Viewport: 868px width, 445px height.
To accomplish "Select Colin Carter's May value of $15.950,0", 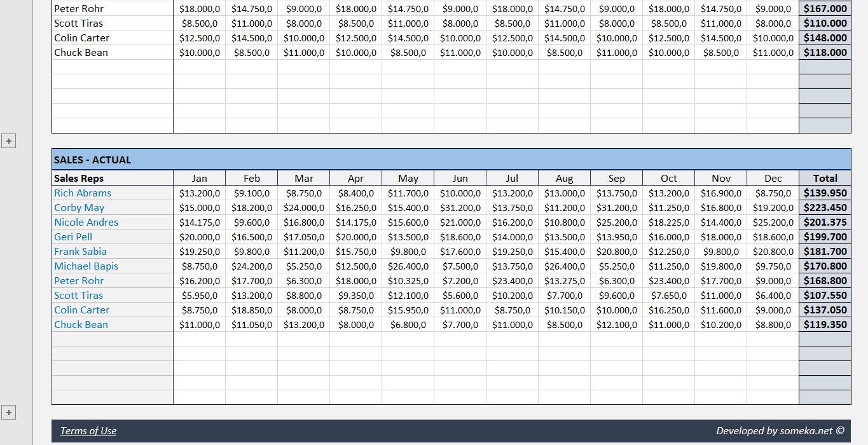I will (x=408, y=310).
